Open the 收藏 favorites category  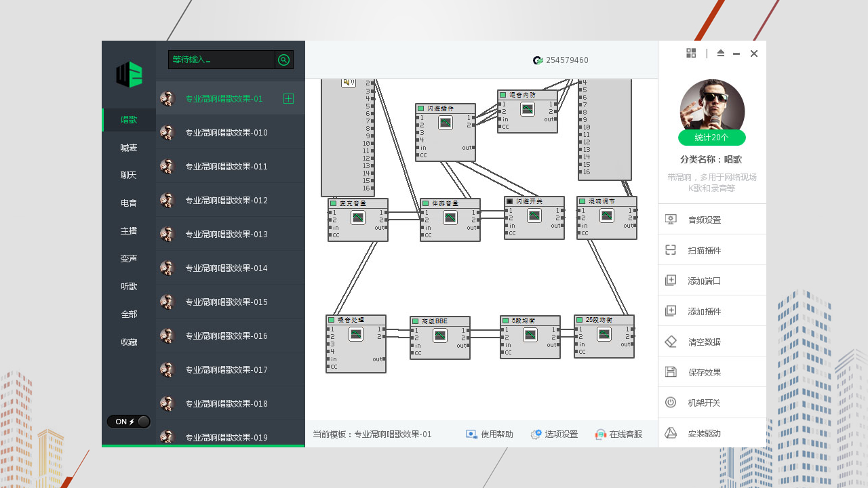coord(128,342)
